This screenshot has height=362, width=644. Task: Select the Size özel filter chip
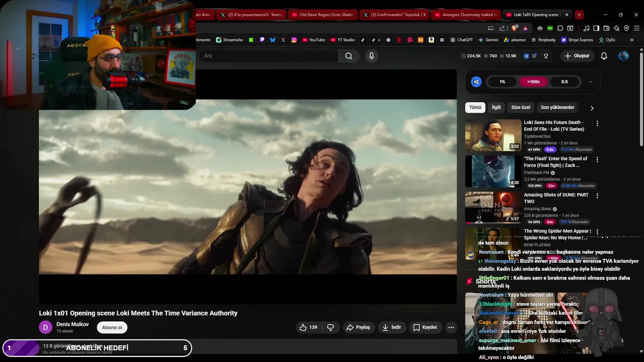coord(521,108)
